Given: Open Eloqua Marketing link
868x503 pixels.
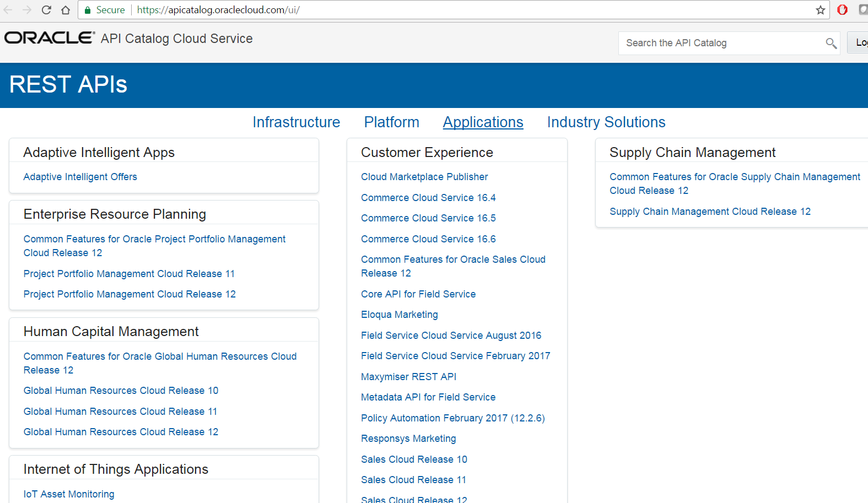Looking at the screenshot, I should (400, 315).
